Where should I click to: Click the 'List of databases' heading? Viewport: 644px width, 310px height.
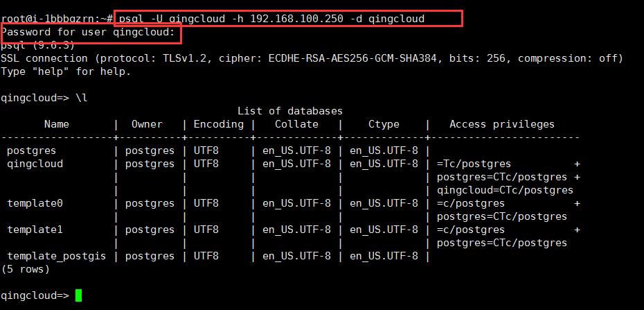coord(290,111)
